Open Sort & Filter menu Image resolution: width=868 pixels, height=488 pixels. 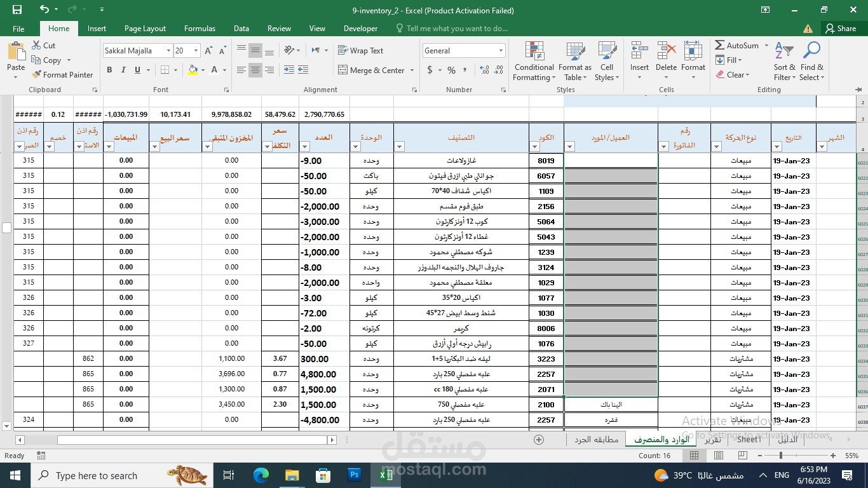point(784,61)
